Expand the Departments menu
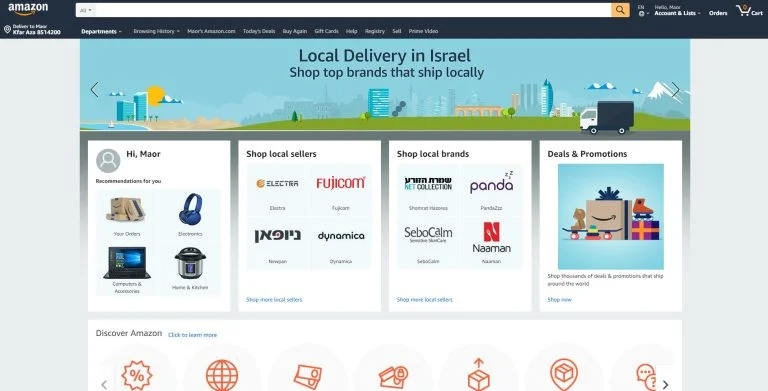 (x=101, y=31)
